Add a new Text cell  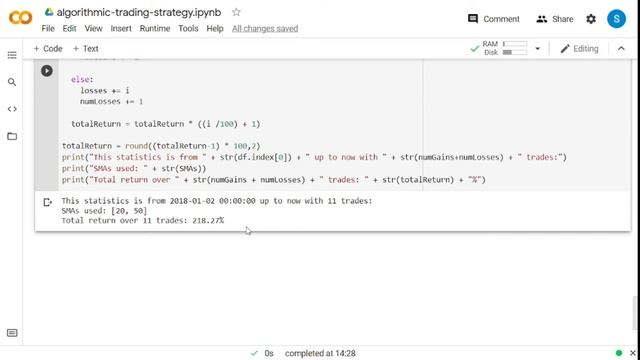click(86, 49)
